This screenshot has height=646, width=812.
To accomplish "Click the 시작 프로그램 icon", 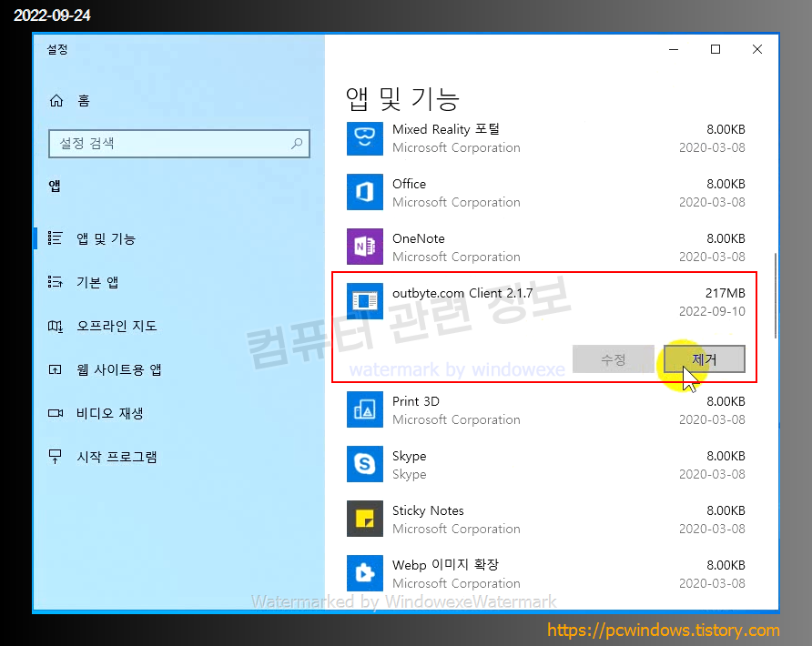I will (55, 457).
